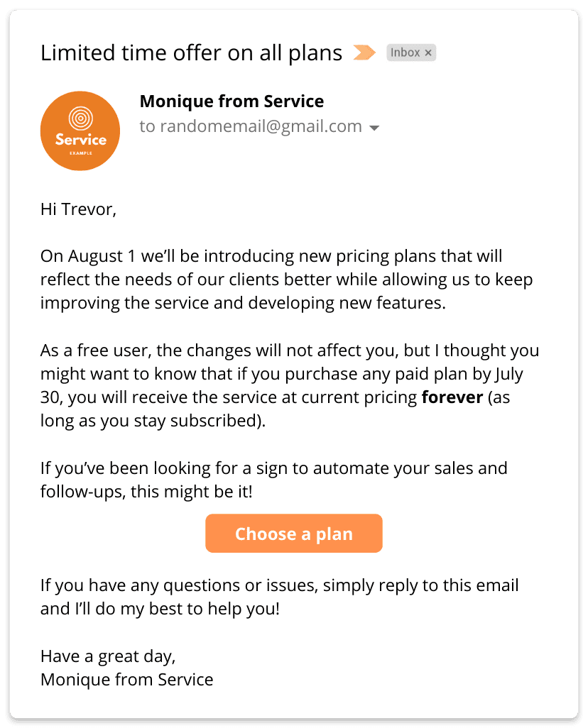The width and height of the screenshot is (588, 728).
Task: Click the randomemail@gmail.com recipient address
Action: point(261,126)
